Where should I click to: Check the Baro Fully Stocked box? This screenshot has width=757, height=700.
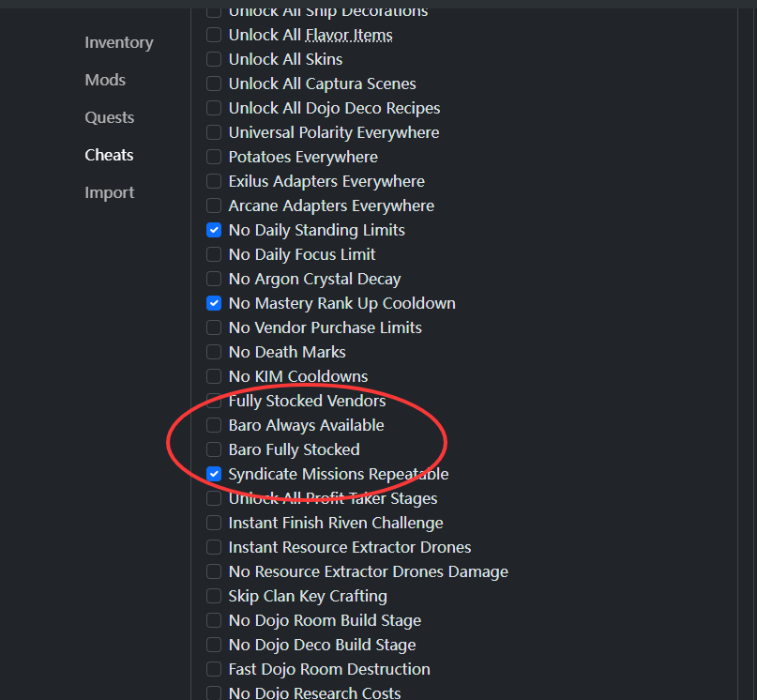click(214, 449)
